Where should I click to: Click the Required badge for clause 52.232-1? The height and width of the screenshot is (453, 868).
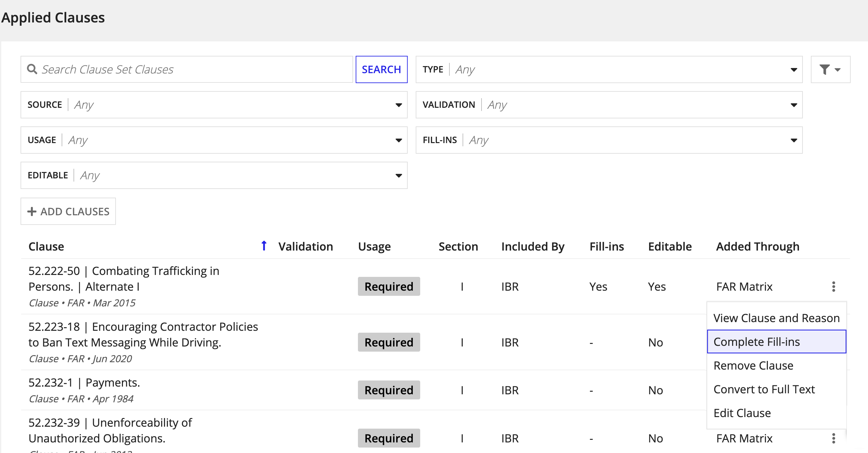[x=389, y=390]
